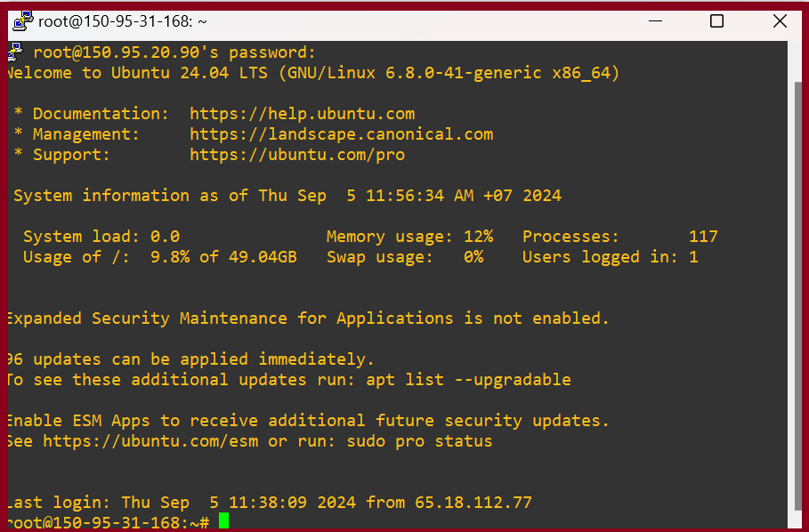The height and width of the screenshot is (532, 809).
Task: Click the Enable ESM Apps message line
Action: pos(309,421)
